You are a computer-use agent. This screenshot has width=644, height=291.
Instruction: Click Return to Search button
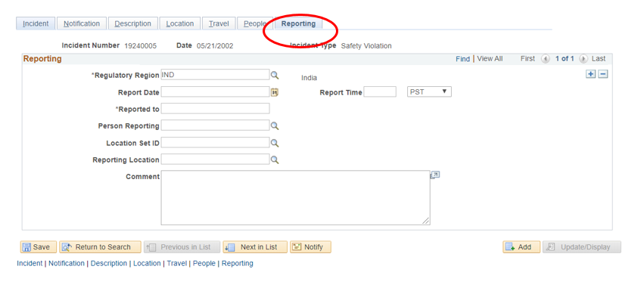tap(100, 247)
